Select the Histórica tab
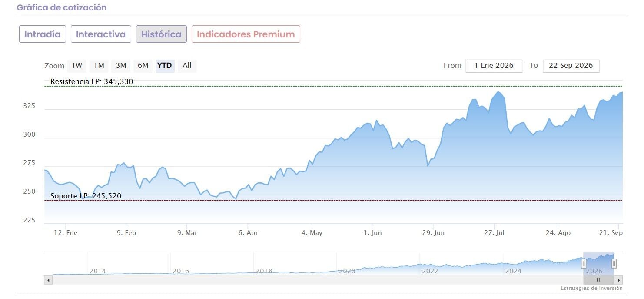 click(x=161, y=34)
